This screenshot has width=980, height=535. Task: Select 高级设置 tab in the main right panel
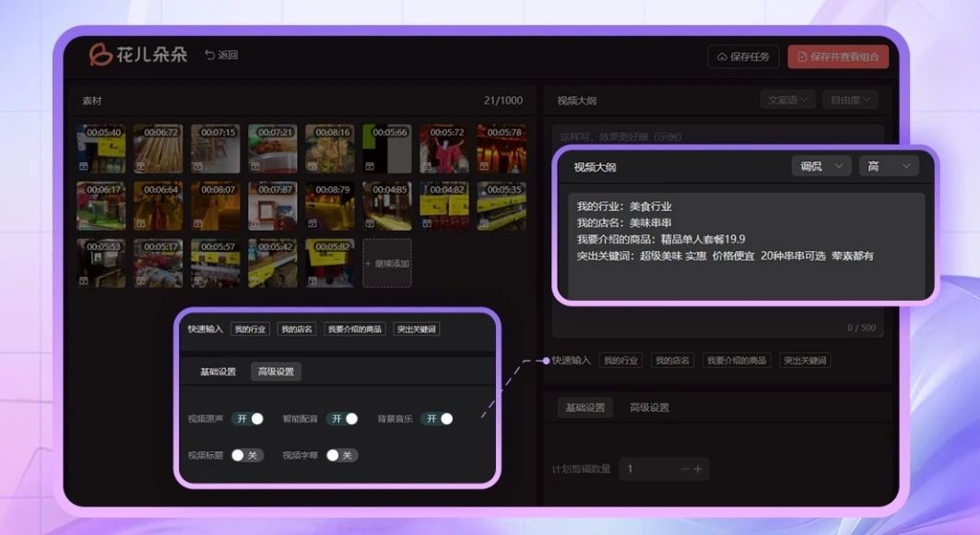tap(649, 408)
